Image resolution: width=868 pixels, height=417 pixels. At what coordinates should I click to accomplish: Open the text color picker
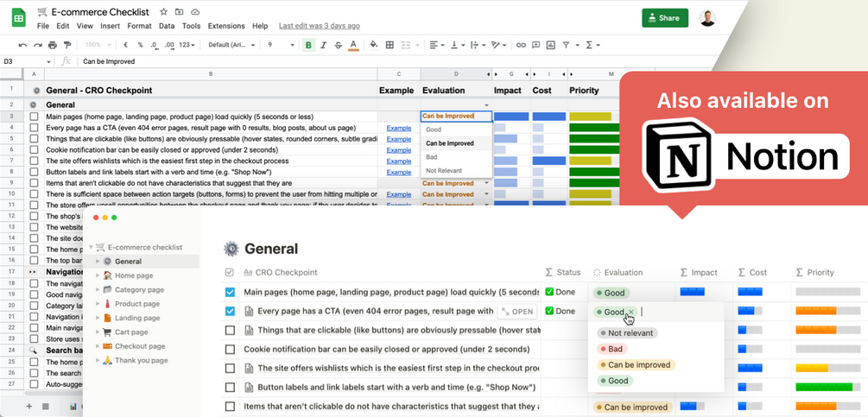pyautogui.click(x=353, y=46)
